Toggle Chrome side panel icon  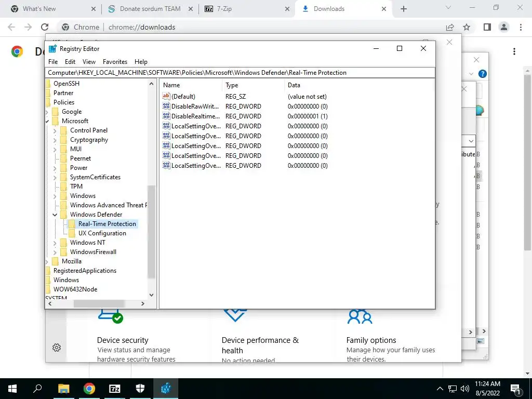pos(487,27)
